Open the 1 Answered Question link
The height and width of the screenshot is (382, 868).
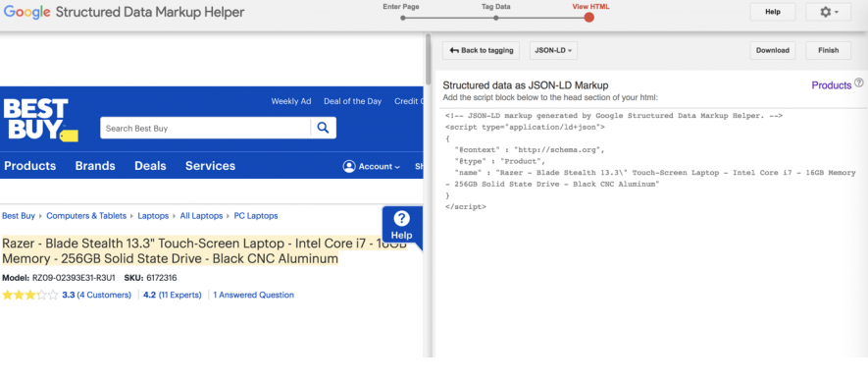point(254,295)
